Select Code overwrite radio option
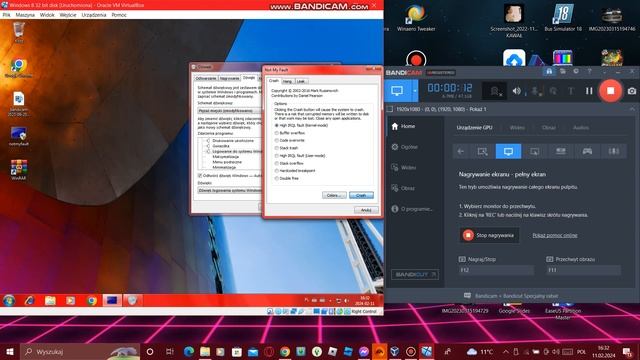The image size is (640, 360). [277, 140]
